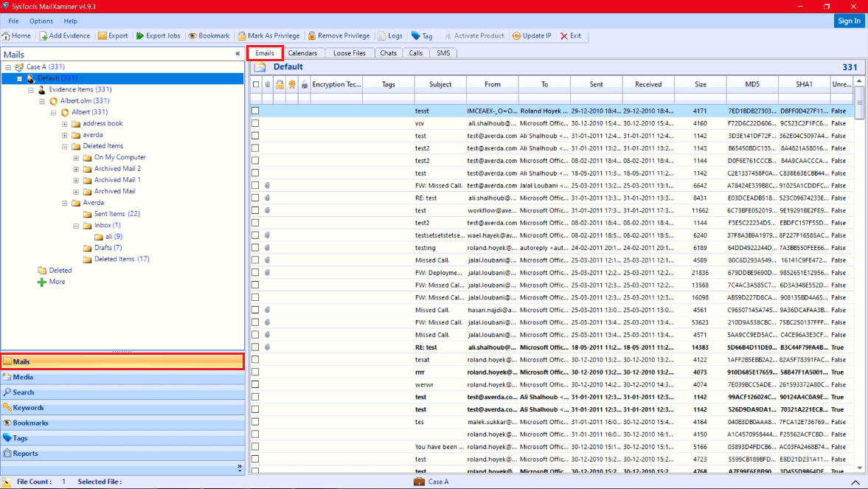
Task: Collapse the Mails panel with chevron
Action: tap(237, 55)
